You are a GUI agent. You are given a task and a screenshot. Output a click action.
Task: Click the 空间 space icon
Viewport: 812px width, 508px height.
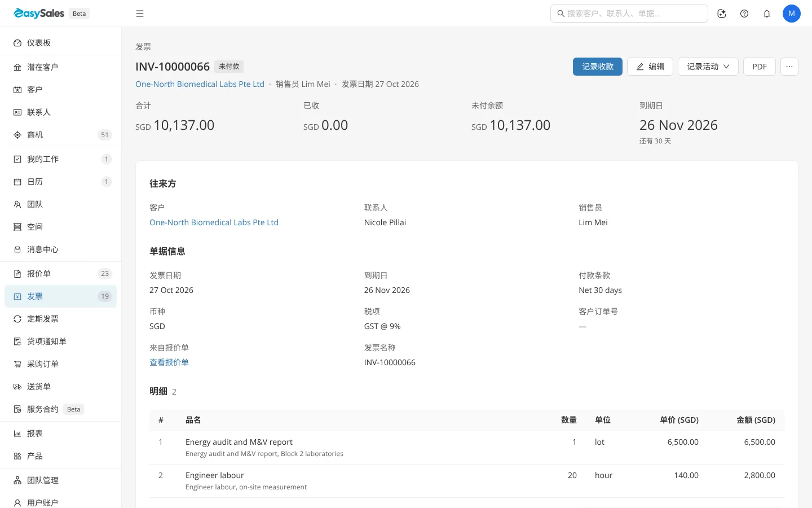pyautogui.click(x=17, y=227)
